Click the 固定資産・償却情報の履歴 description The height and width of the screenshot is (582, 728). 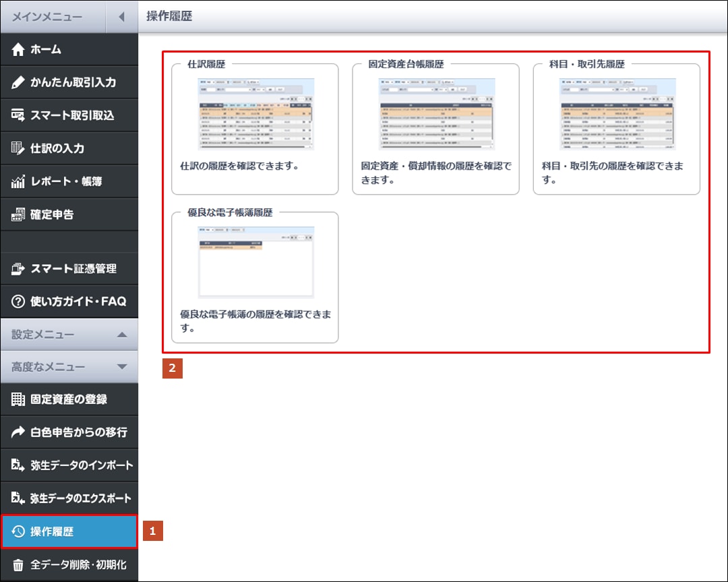(436, 172)
